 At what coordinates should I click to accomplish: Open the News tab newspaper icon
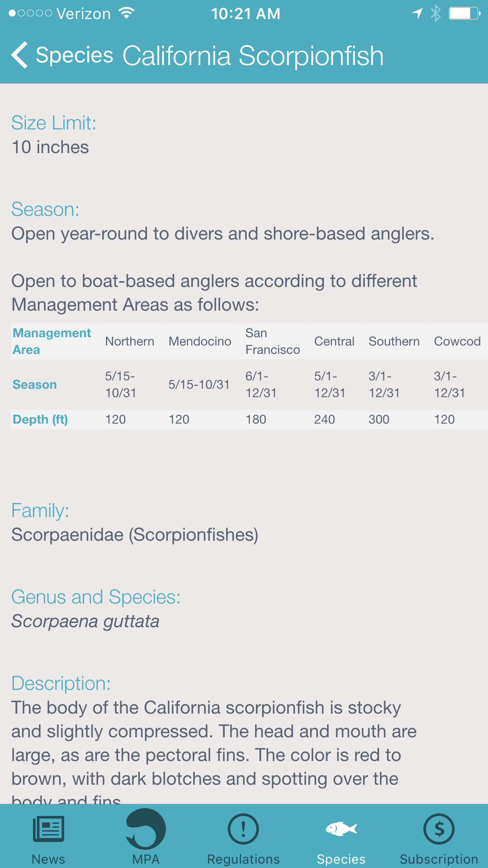pos(49,829)
